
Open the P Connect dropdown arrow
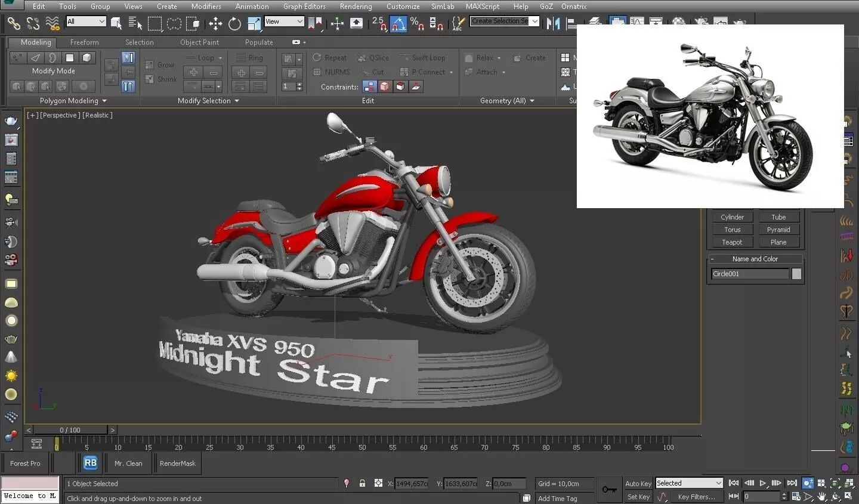(451, 72)
